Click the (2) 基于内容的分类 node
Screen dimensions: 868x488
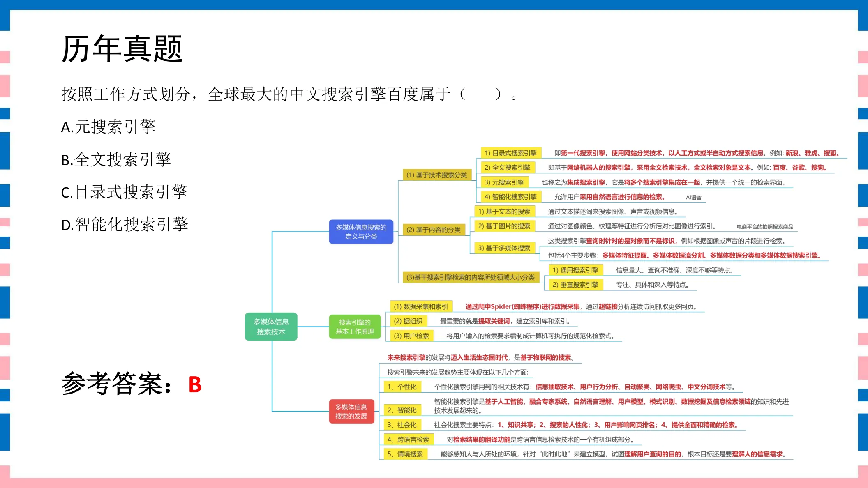click(x=434, y=230)
